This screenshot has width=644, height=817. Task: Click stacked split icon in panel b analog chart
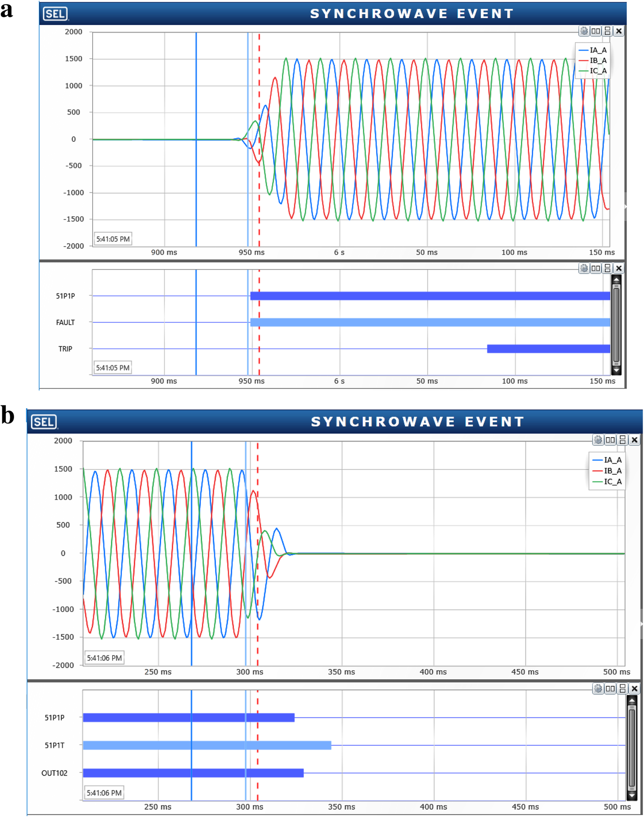coord(623,440)
